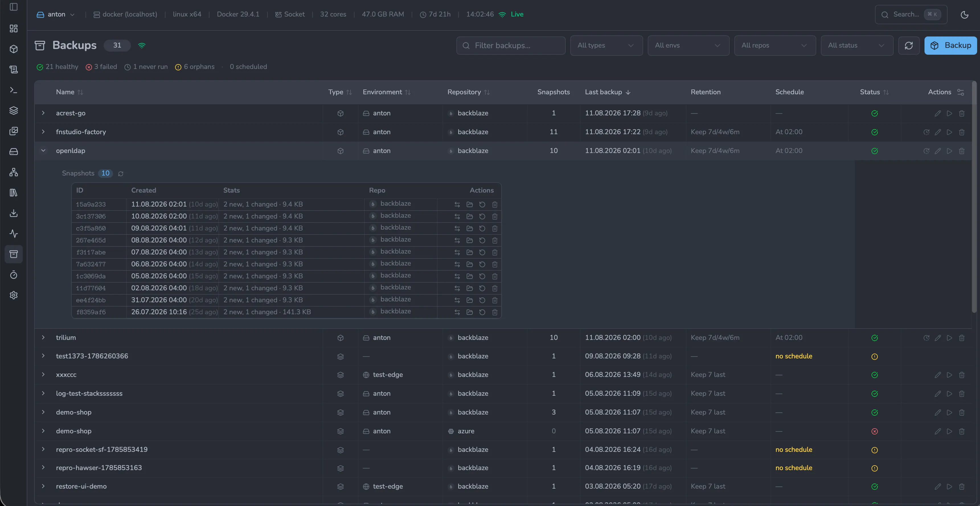This screenshot has height=506, width=980.
Task: Open the All types dropdown
Action: (606, 46)
